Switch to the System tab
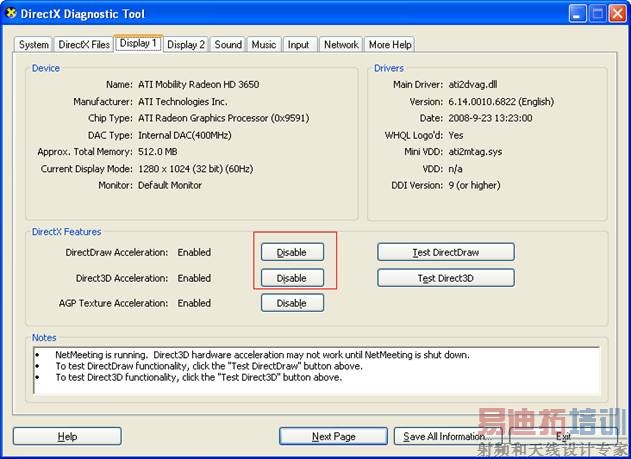 tap(34, 45)
